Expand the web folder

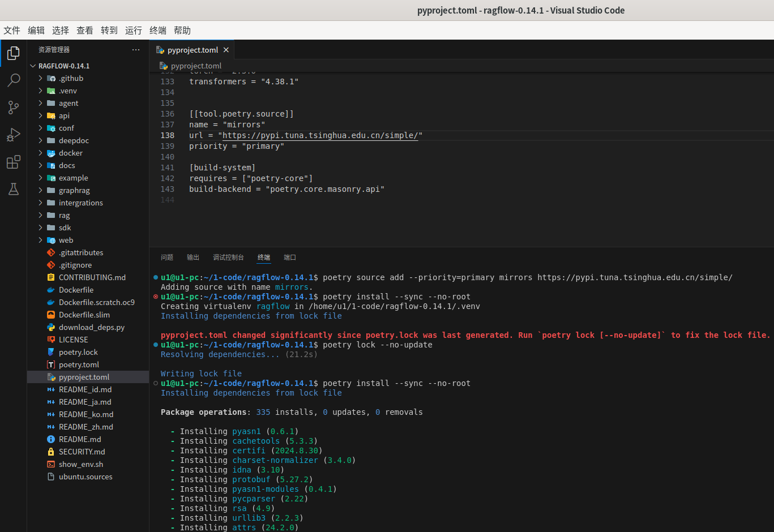40,240
